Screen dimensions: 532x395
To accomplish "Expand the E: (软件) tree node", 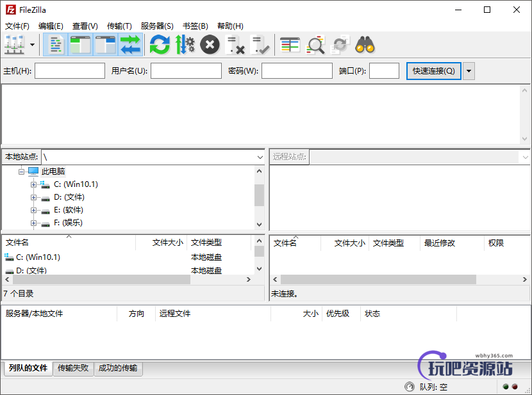I will click(33, 211).
